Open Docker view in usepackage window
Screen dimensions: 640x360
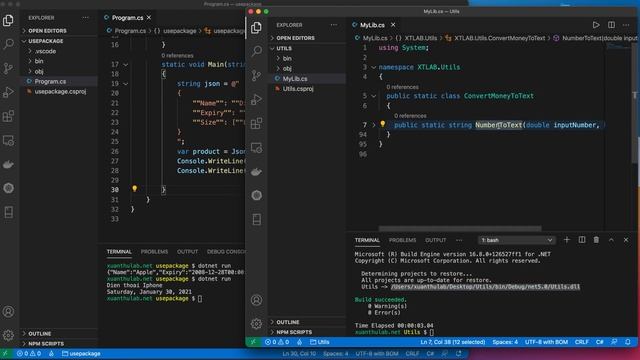pos(8,164)
